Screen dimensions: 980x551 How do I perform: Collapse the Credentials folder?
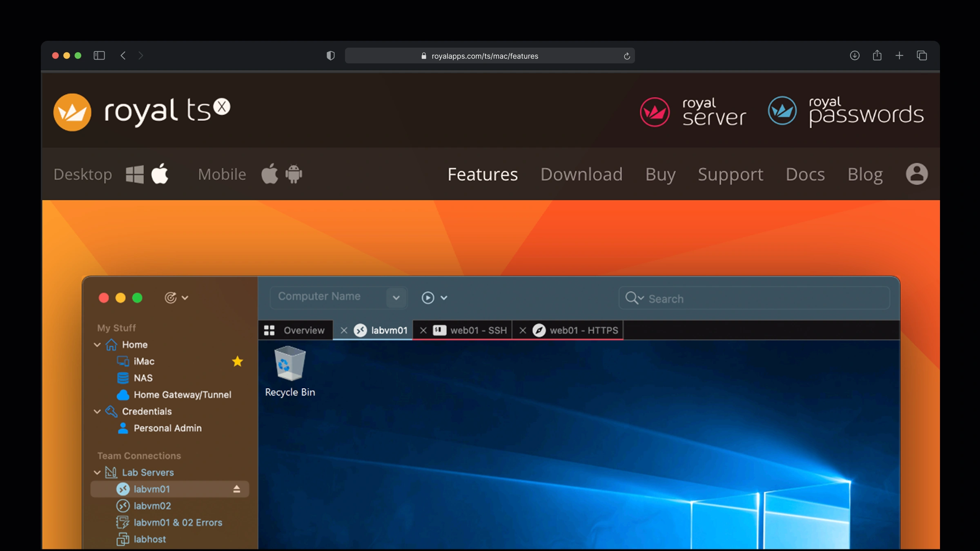pyautogui.click(x=97, y=411)
